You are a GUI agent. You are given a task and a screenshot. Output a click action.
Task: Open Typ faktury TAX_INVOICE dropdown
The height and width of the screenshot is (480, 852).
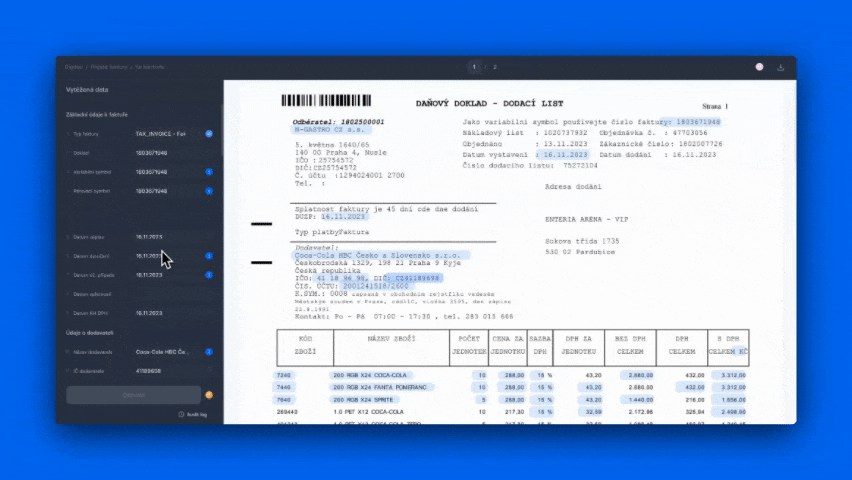point(167,134)
